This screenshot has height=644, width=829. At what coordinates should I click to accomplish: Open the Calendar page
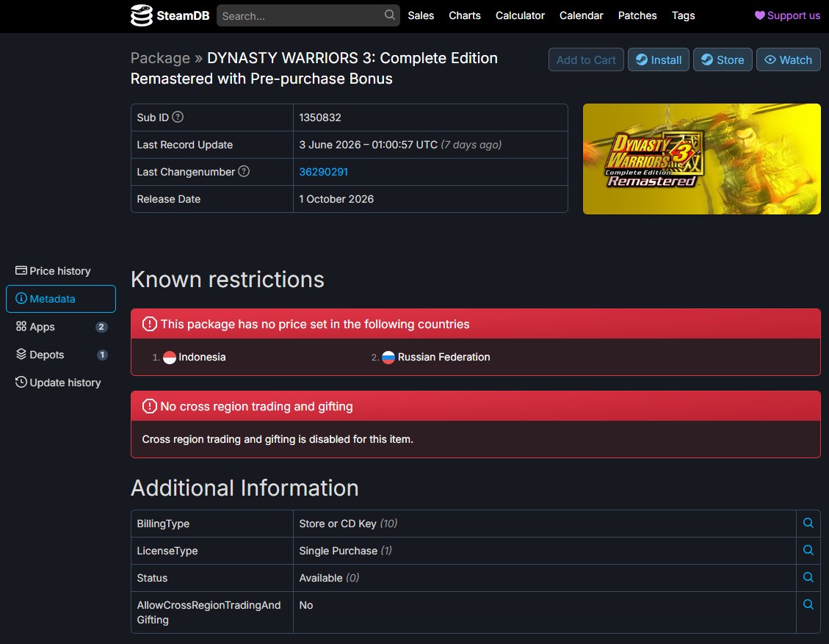581,16
